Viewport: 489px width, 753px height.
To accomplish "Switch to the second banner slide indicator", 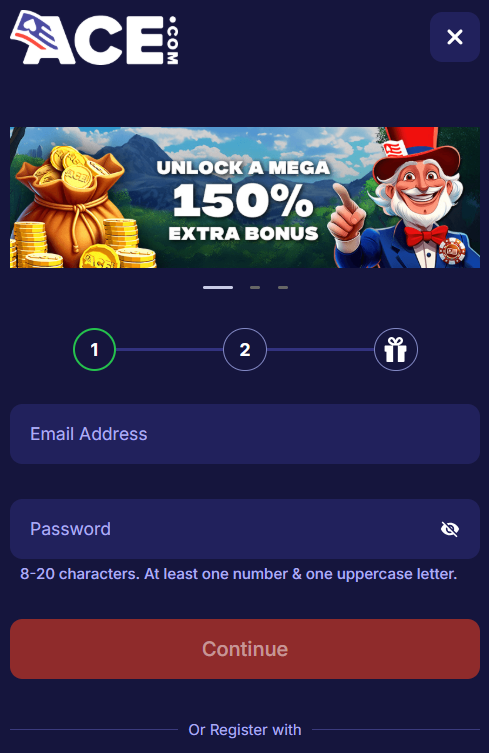I will (x=255, y=287).
